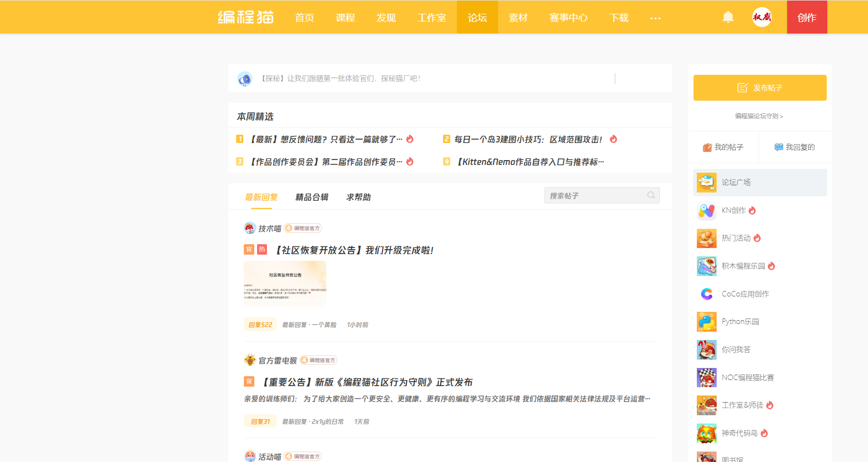Image resolution: width=868 pixels, height=462 pixels.
Task: Click the 最新回复 · 一个黄脸 text
Action: point(309,325)
